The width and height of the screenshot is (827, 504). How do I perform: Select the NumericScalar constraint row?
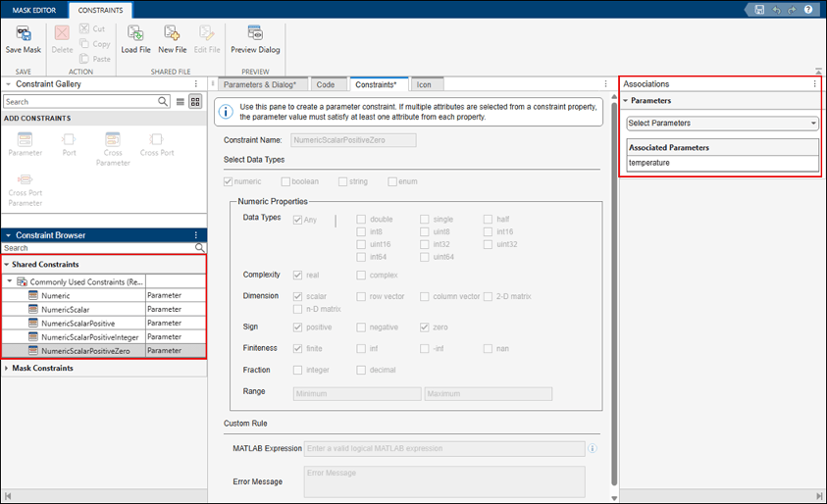pos(103,309)
